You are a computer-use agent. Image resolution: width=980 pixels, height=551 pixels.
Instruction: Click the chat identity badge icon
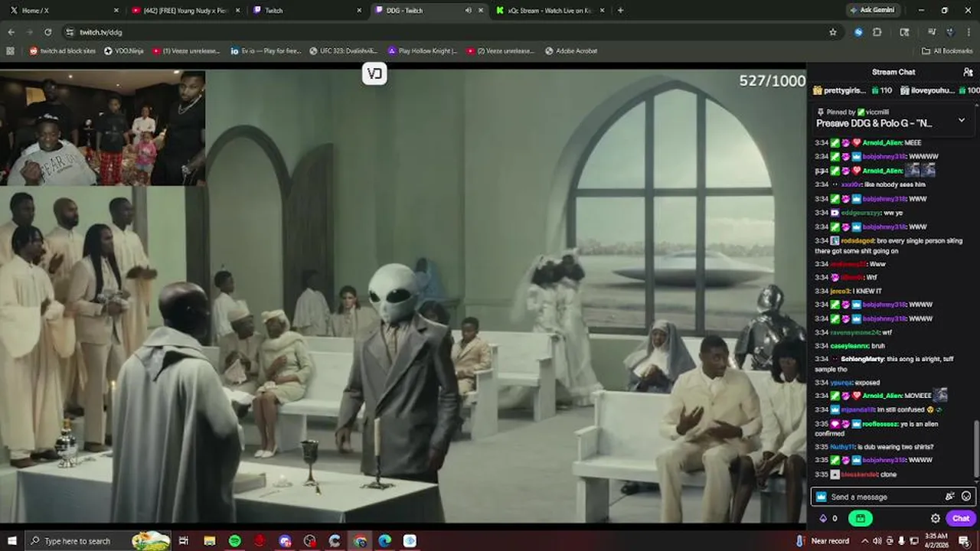[822, 497]
